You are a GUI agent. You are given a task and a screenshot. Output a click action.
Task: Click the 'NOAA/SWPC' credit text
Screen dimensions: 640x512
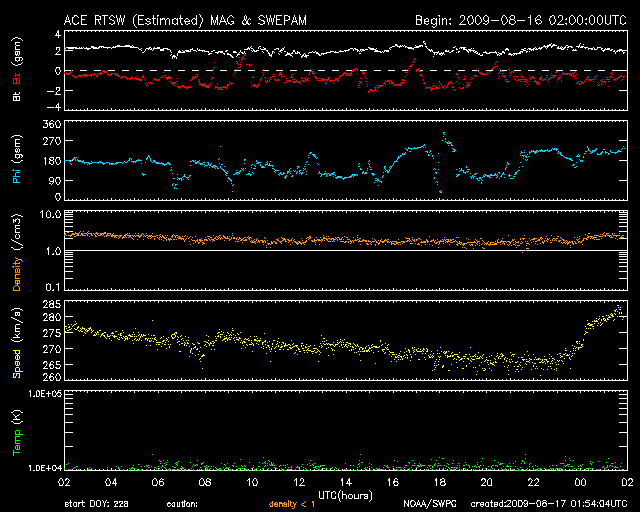[430, 504]
